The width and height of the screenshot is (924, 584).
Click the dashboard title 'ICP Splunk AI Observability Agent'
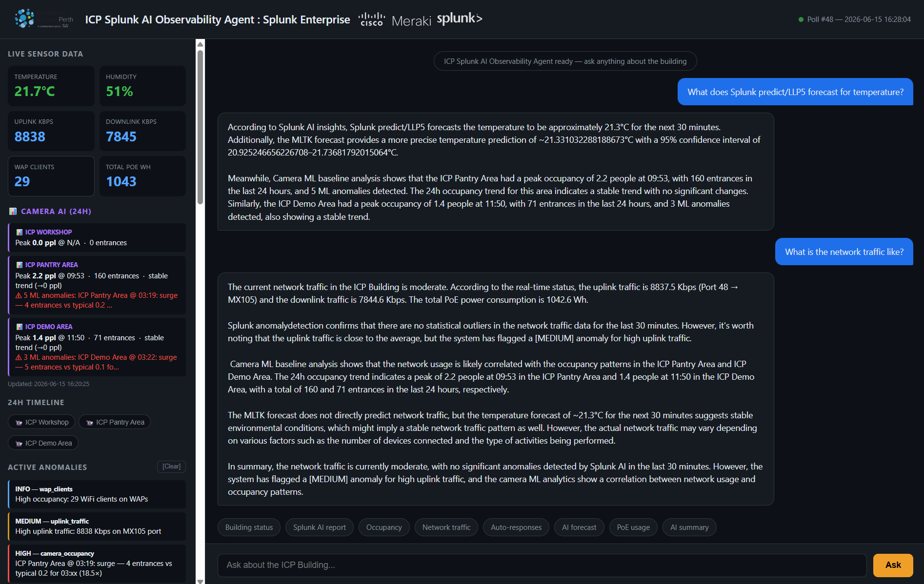click(218, 19)
